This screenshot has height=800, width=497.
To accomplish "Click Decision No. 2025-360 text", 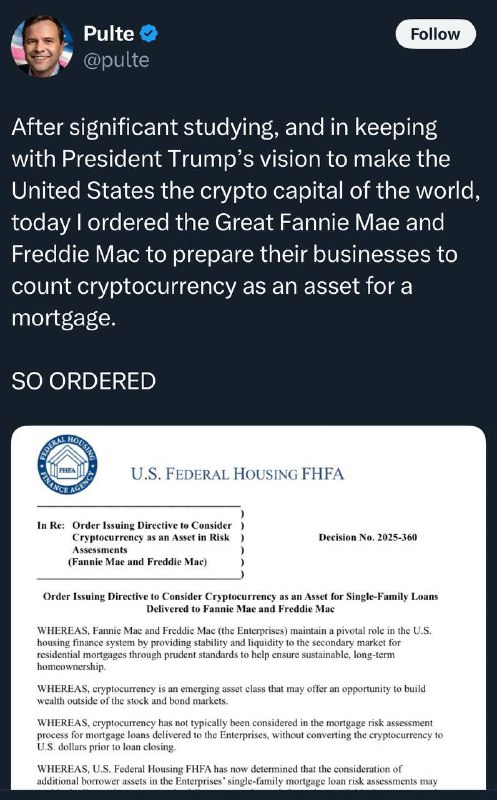I will 368,537.
